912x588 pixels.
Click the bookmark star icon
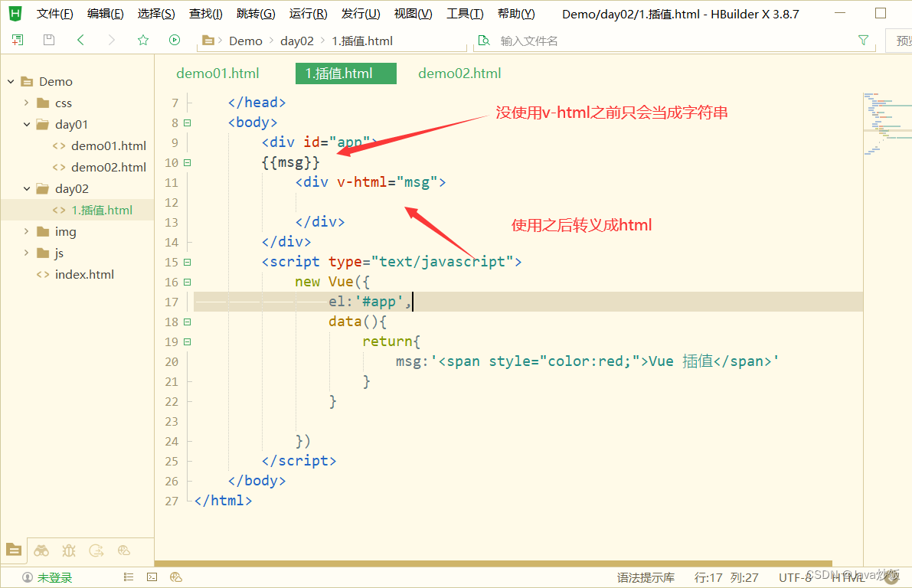(x=143, y=40)
